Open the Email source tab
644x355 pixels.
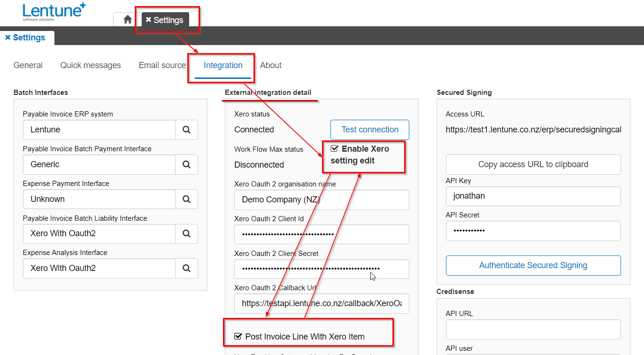162,65
